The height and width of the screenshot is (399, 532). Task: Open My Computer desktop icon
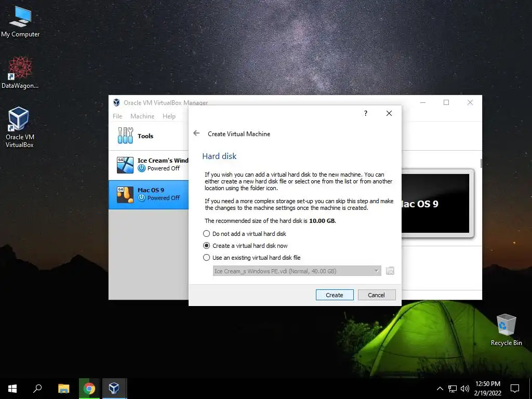pyautogui.click(x=20, y=21)
